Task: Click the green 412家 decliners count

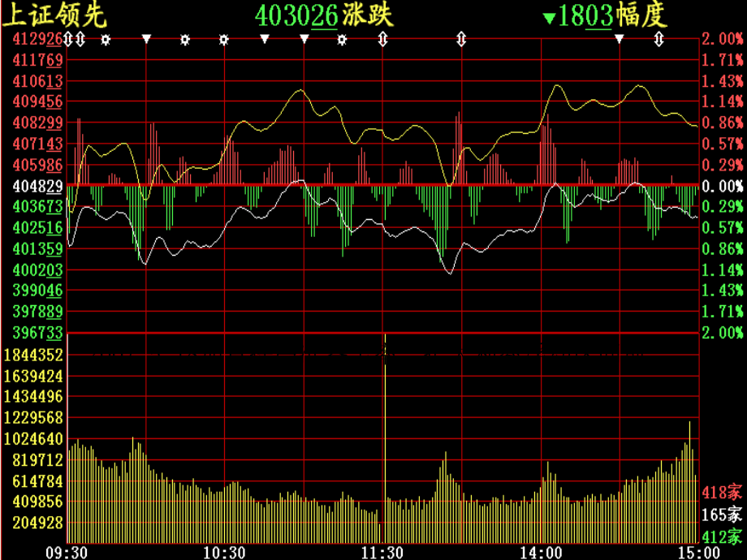Action: (x=722, y=536)
